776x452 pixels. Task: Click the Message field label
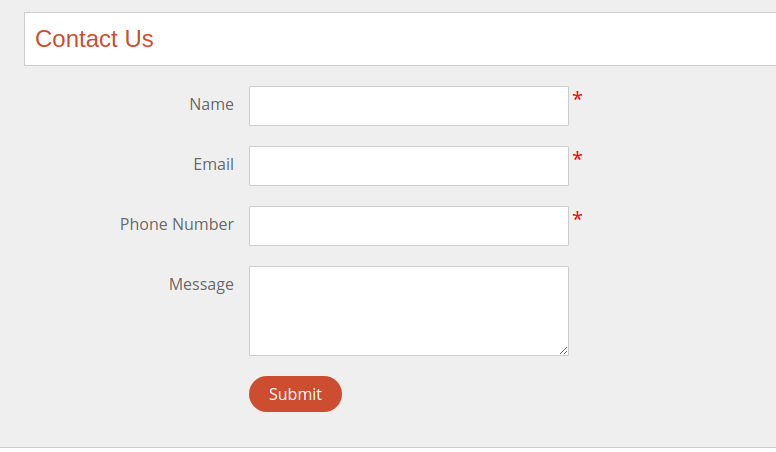[x=201, y=284]
